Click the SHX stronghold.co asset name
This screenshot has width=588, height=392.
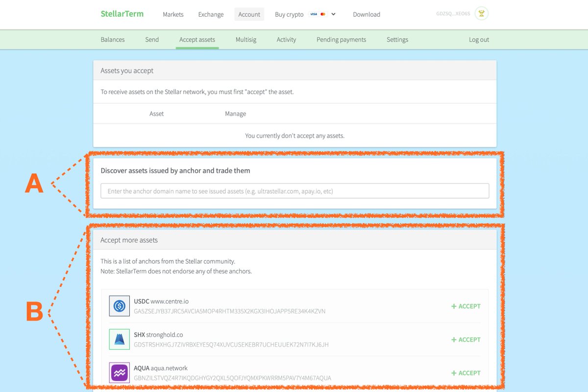[158, 335]
